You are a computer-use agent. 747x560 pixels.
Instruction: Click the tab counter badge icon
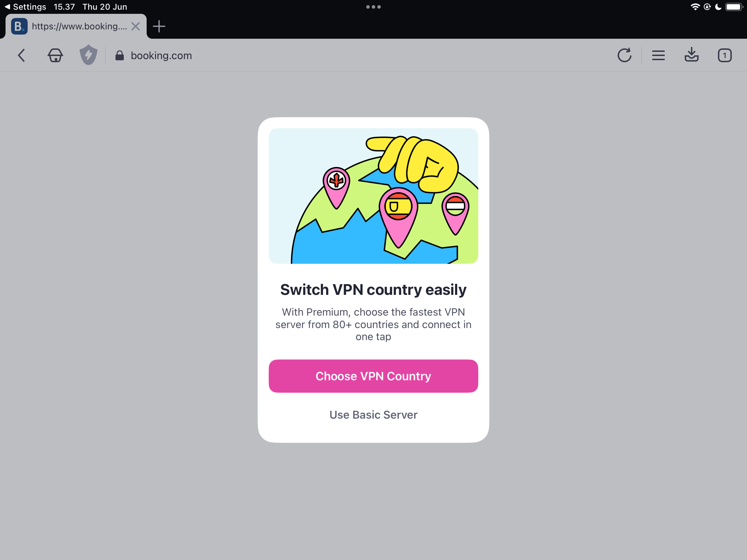coord(725,55)
